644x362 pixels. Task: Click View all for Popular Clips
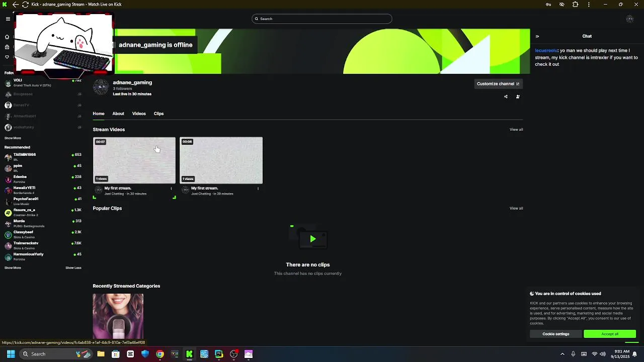click(516, 208)
